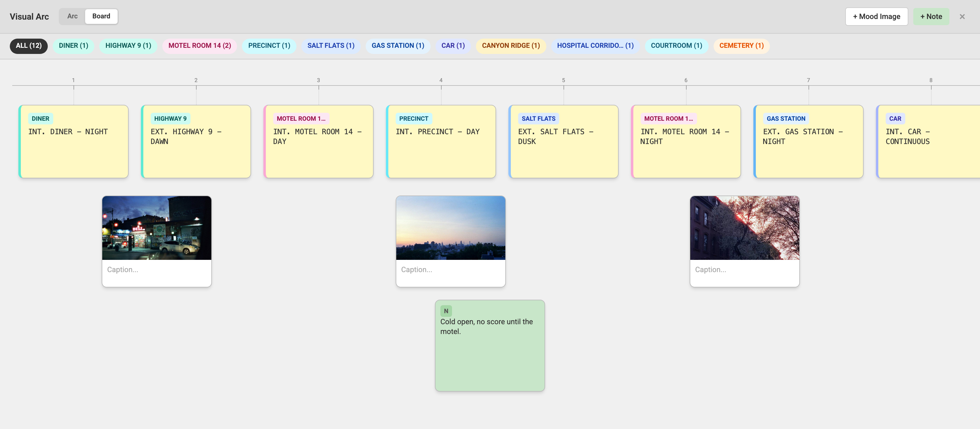Click the CAR tag on card
This screenshot has height=429, width=980.
pos(895,118)
